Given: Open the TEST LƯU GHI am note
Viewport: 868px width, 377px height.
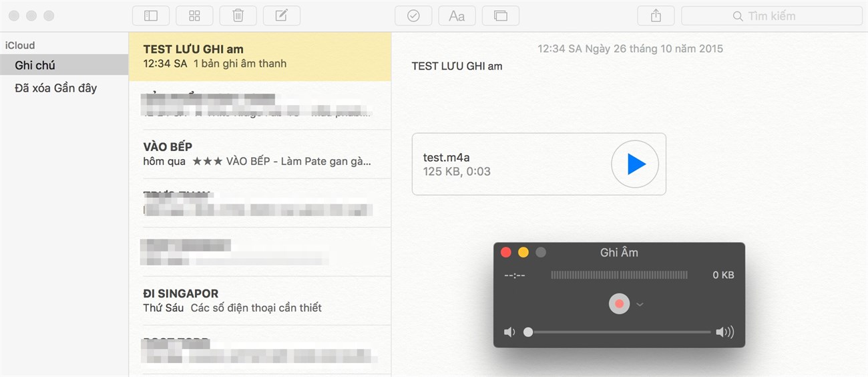Looking at the screenshot, I should tap(260, 56).
